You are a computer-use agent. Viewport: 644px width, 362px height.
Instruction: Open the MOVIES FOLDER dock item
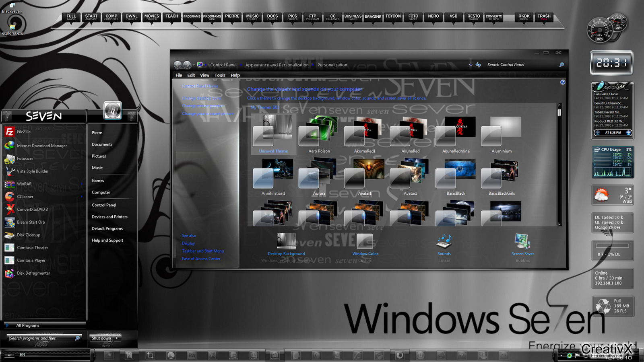click(152, 17)
